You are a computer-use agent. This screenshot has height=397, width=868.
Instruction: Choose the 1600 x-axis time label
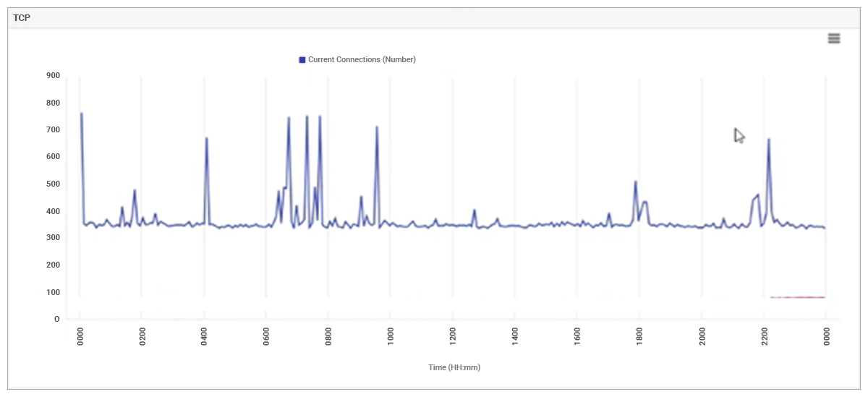click(576, 337)
